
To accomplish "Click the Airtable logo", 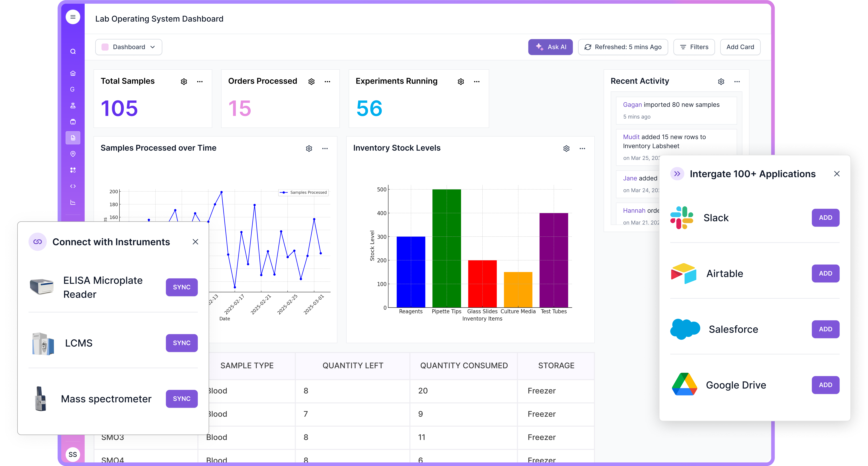I will 683,273.
